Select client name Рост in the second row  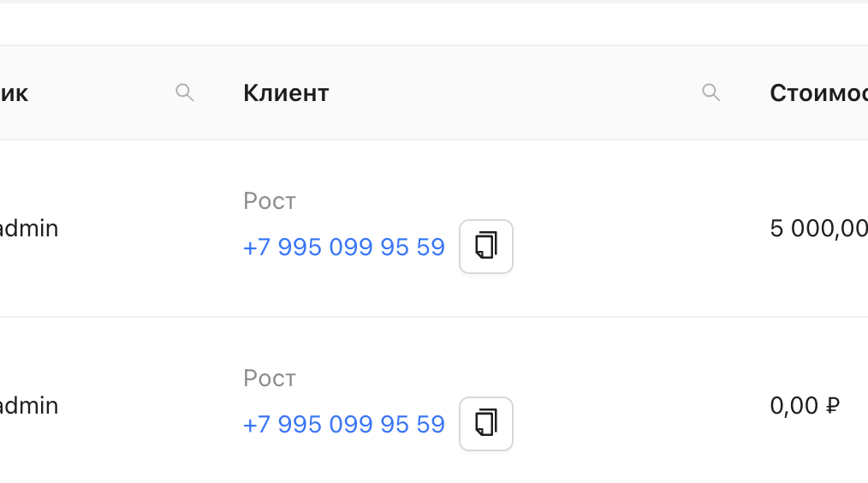(x=270, y=379)
